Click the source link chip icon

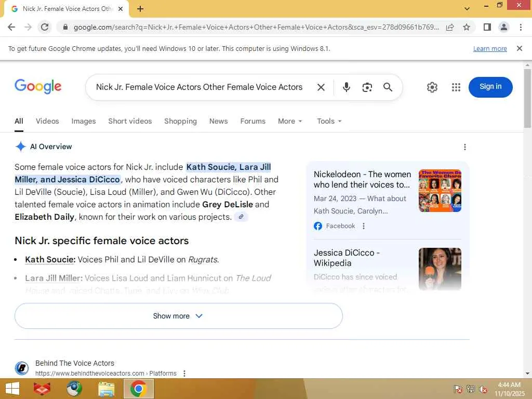[x=241, y=217]
